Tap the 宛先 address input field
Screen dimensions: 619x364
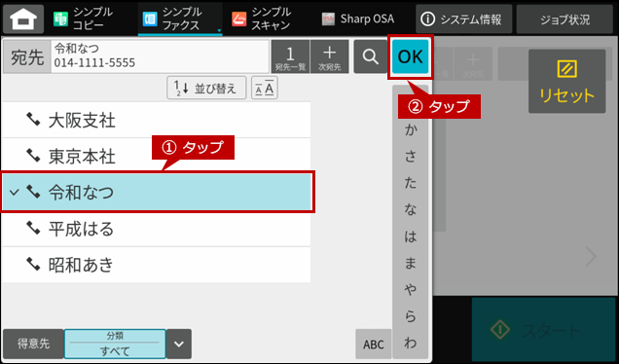[160, 56]
